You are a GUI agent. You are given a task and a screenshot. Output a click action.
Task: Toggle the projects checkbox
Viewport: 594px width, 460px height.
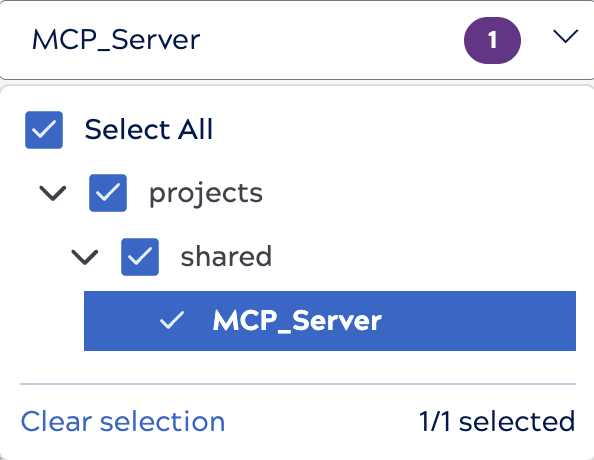[108, 193]
